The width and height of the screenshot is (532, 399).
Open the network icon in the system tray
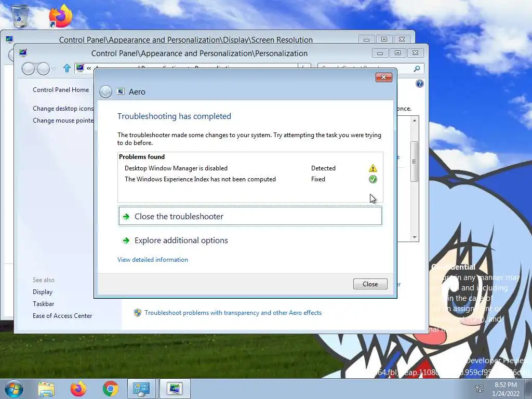480,389
